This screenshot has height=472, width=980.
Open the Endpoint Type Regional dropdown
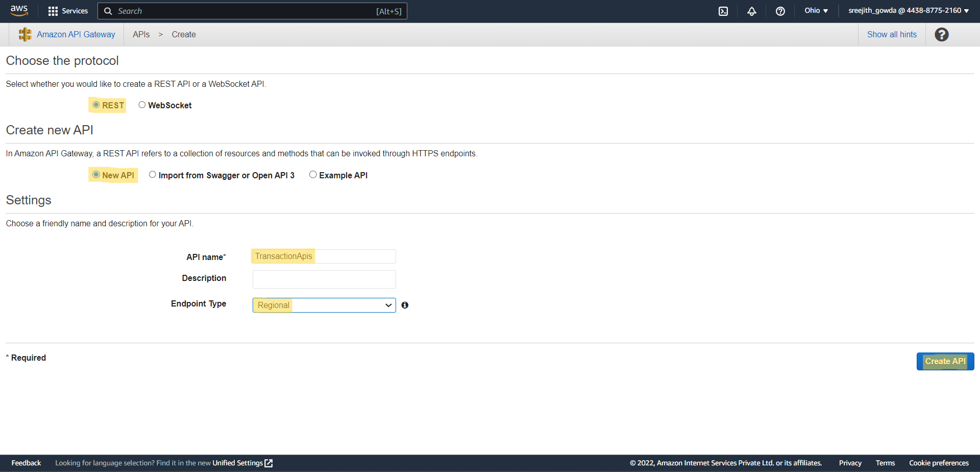324,305
